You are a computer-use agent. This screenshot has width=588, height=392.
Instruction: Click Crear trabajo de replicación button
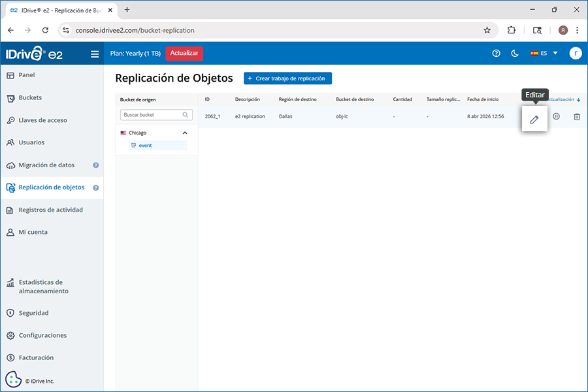tap(288, 78)
